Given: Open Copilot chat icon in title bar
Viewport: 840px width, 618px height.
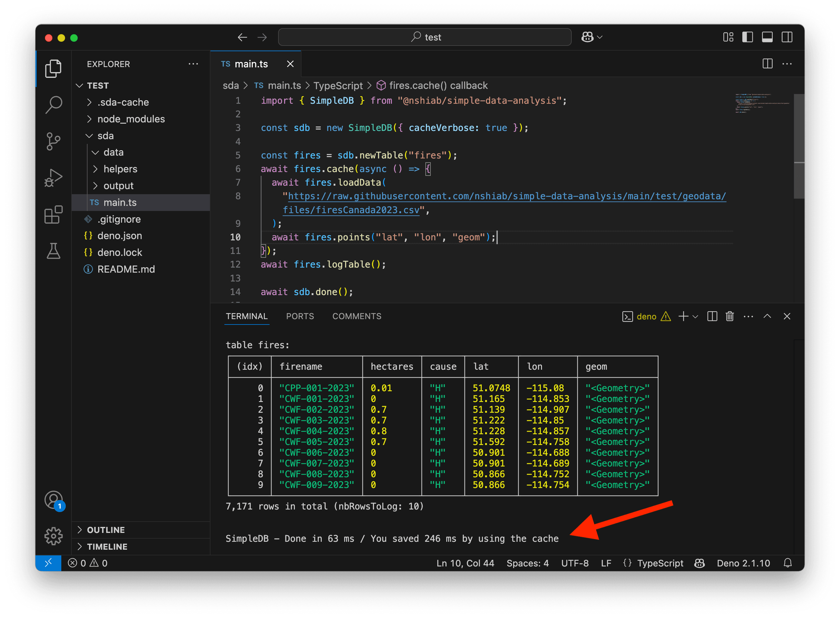Looking at the screenshot, I should (x=587, y=37).
